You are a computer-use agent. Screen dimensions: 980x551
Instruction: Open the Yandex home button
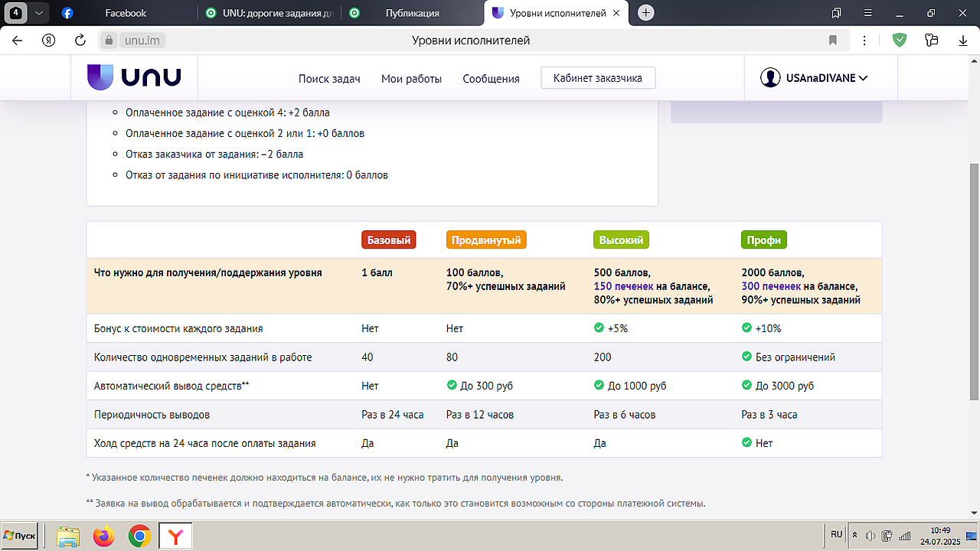tap(48, 41)
